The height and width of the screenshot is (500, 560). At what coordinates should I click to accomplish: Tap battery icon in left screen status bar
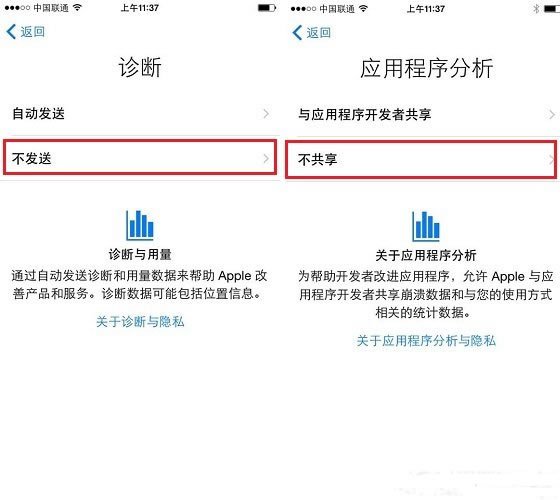[267, 8]
